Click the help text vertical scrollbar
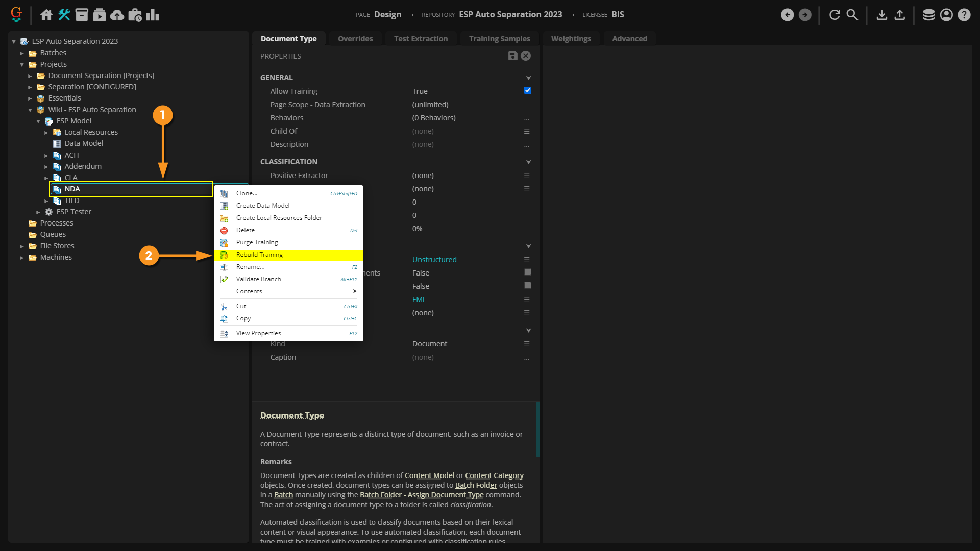980x551 pixels. point(537,430)
